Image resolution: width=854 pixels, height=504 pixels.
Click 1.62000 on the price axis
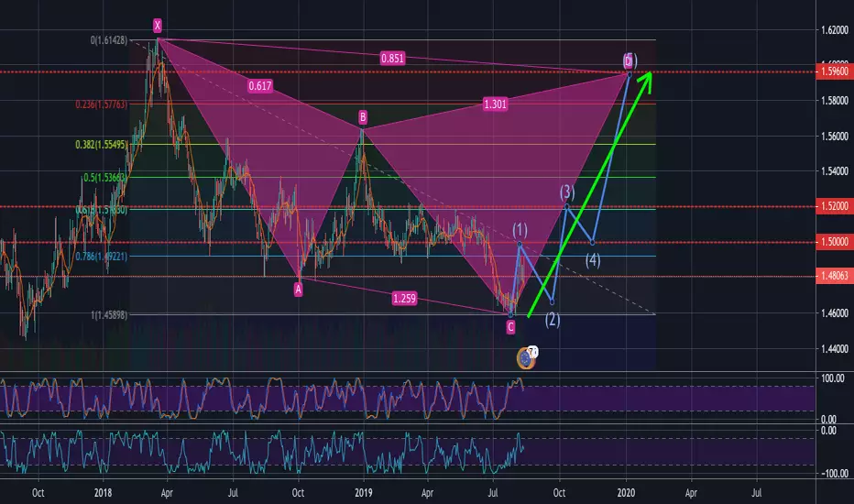click(x=835, y=30)
